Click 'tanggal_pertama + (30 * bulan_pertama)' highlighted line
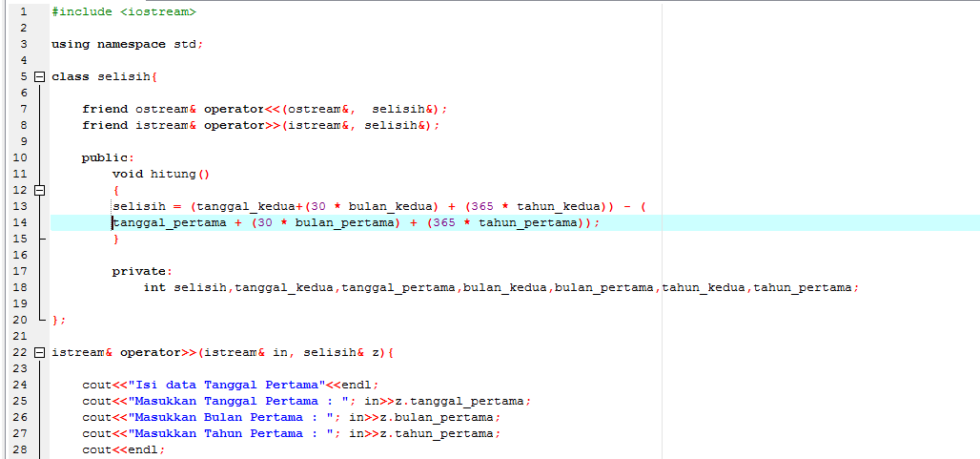This screenshot has height=459, width=980. point(357,222)
